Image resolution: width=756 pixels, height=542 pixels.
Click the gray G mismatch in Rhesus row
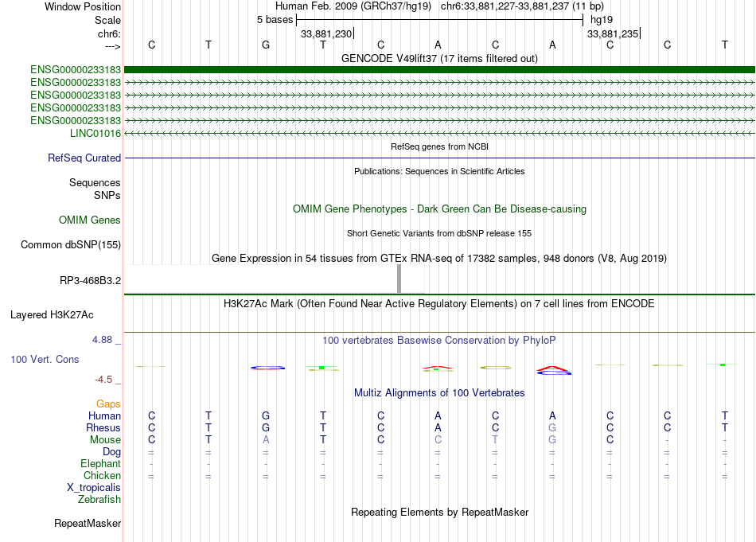pos(552,427)
